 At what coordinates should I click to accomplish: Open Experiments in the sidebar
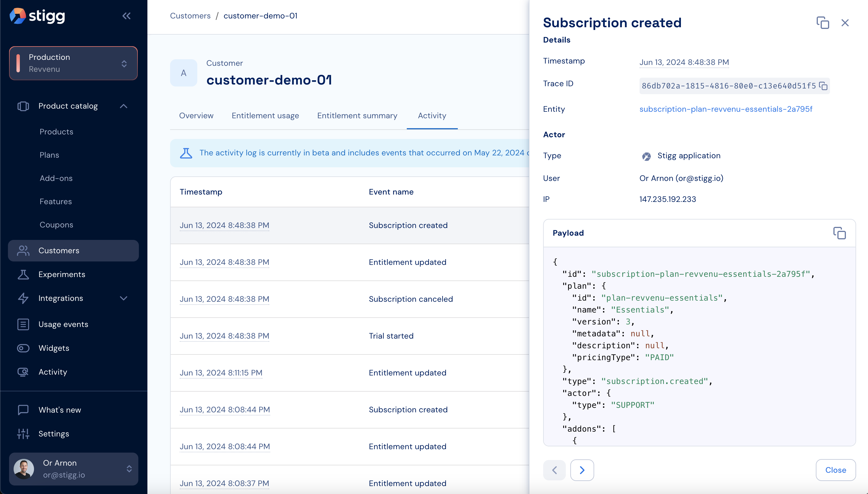[62, 275]
